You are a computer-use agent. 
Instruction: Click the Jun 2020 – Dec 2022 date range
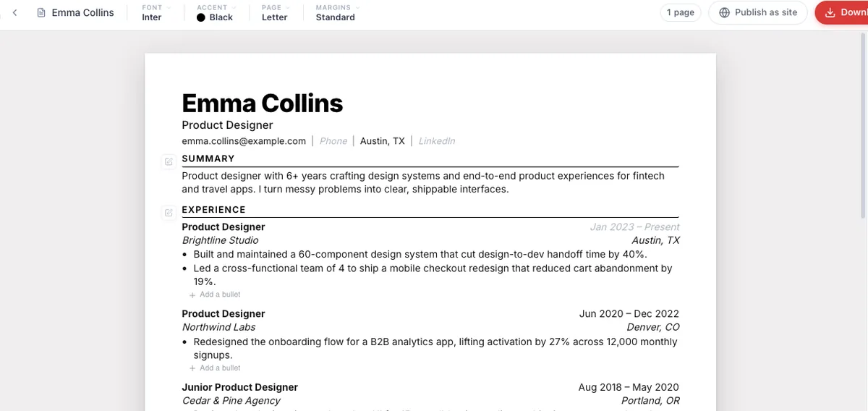click(x=629, y=314)
